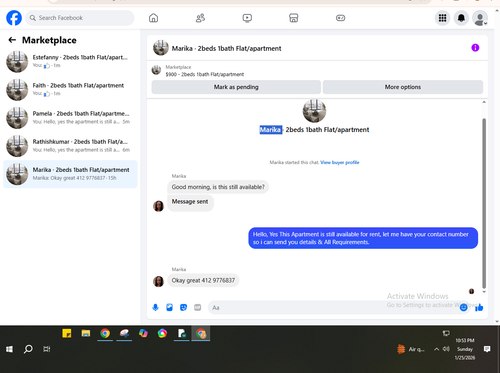
Task: Click Marika's avatar beside Okay great message
Action: (x=158, y=281)
